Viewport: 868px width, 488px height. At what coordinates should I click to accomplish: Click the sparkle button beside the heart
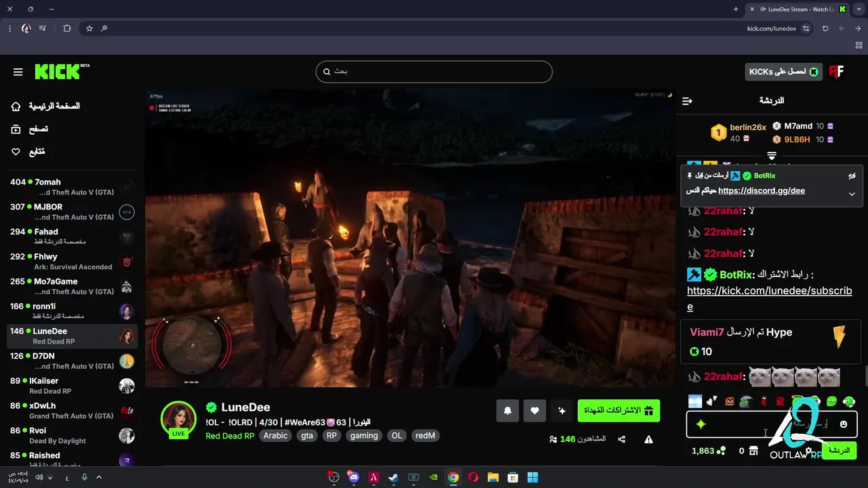pyautogui.click(x=561, y=411)
